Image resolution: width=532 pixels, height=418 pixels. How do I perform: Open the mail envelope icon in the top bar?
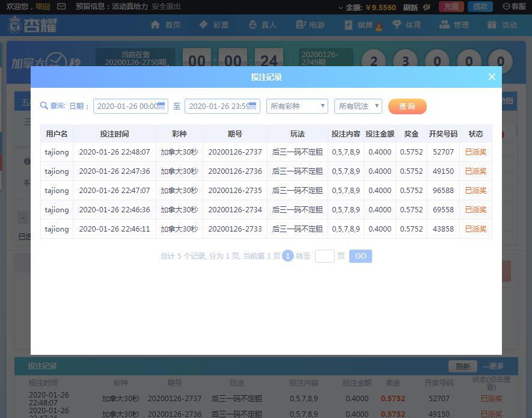pos(61,7)
